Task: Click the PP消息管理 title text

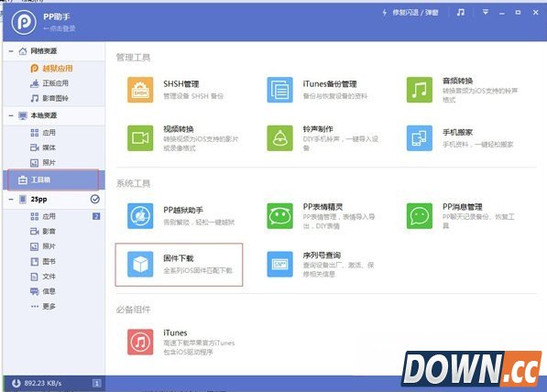Action: pos(463,207)
